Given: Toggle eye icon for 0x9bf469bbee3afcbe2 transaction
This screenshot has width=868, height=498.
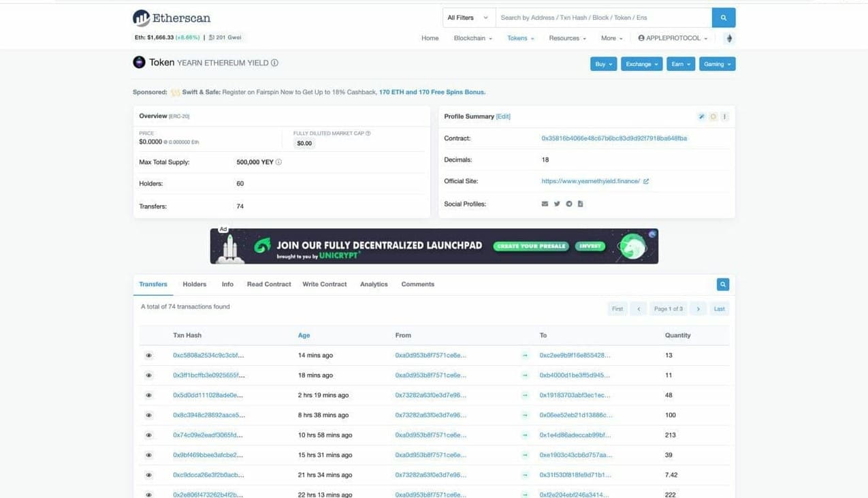Looking at the screenshot, I should [149, 455].
